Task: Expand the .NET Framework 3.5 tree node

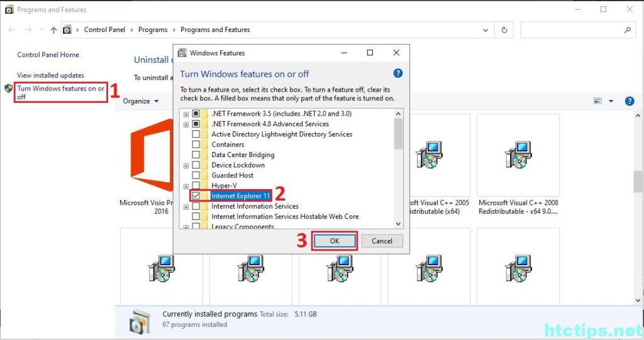Action: (x=186, y=114)
